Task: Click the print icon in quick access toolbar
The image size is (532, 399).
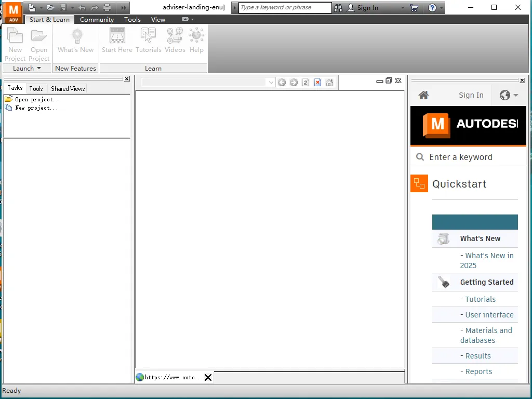Action: (107, 8)
